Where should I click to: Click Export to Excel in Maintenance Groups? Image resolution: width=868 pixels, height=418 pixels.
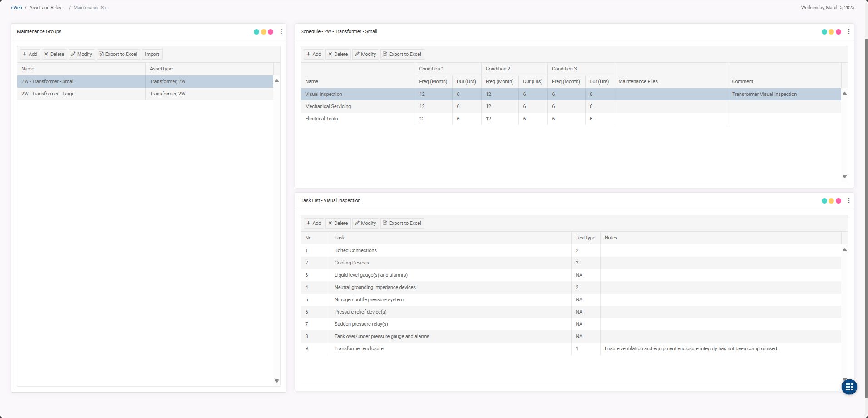(x=118, y=54)
